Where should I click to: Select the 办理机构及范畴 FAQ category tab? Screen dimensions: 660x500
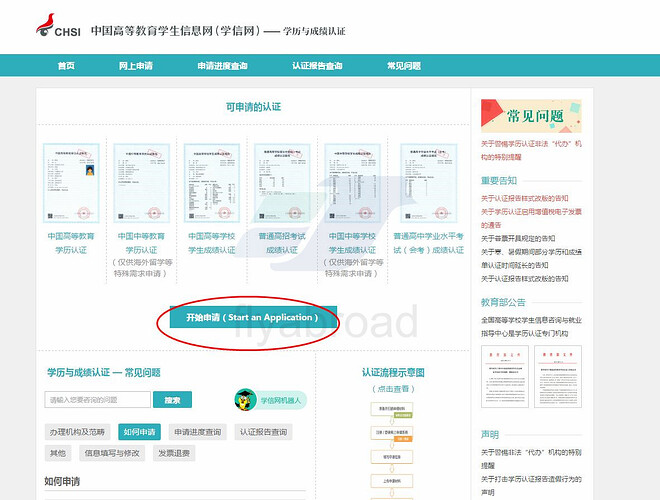pyautogui.click(x=77, y=432)
